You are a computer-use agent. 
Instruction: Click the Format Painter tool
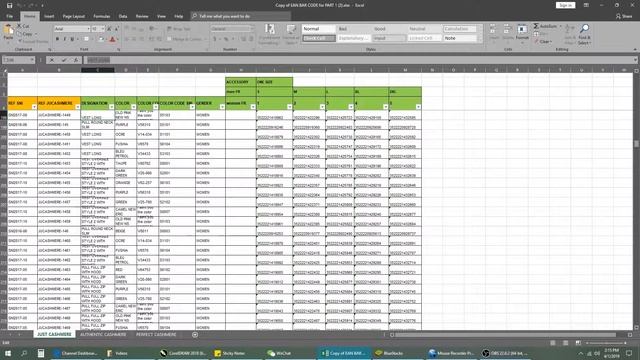[x=33, y=41]
